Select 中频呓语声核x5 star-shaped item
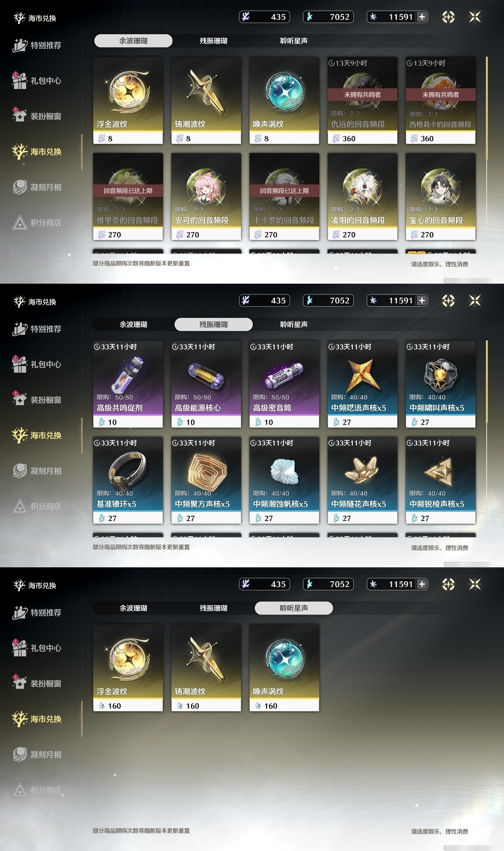Viewport: 504px width, 851px height. [x=362, y=384]
